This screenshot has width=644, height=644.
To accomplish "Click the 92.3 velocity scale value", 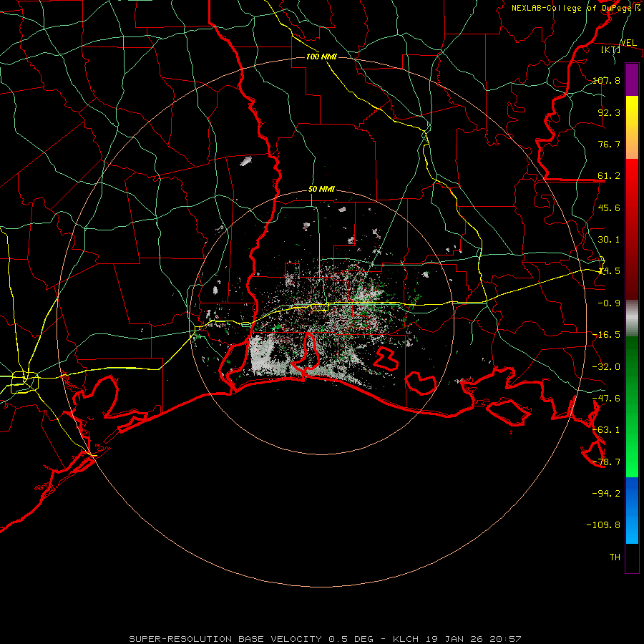I will click(609, 112).
